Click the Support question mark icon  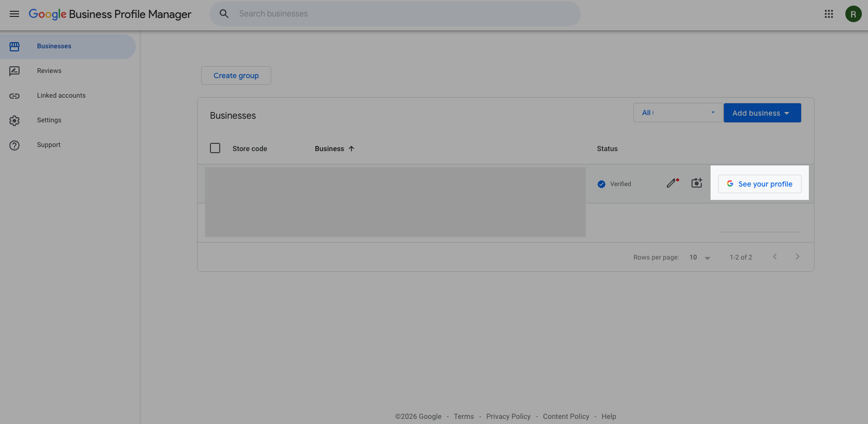pyautogui.click(x=14, y=145)
